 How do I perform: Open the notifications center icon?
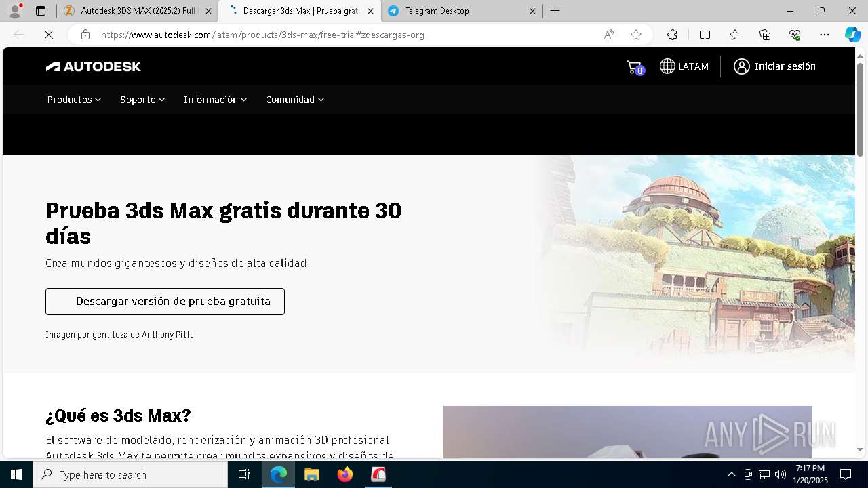coord(846,474)
